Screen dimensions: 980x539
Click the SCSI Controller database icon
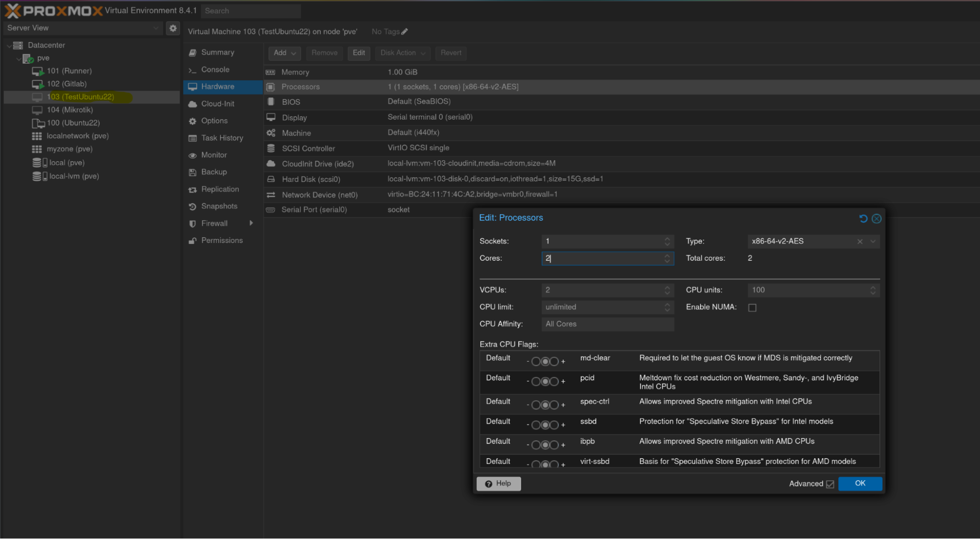click(271, 148)
